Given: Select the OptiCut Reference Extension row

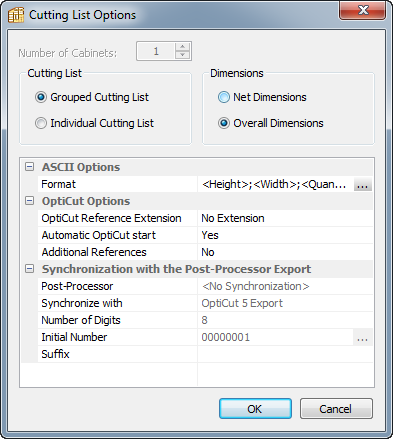Looking at the screenshot, I should (205, 218).
